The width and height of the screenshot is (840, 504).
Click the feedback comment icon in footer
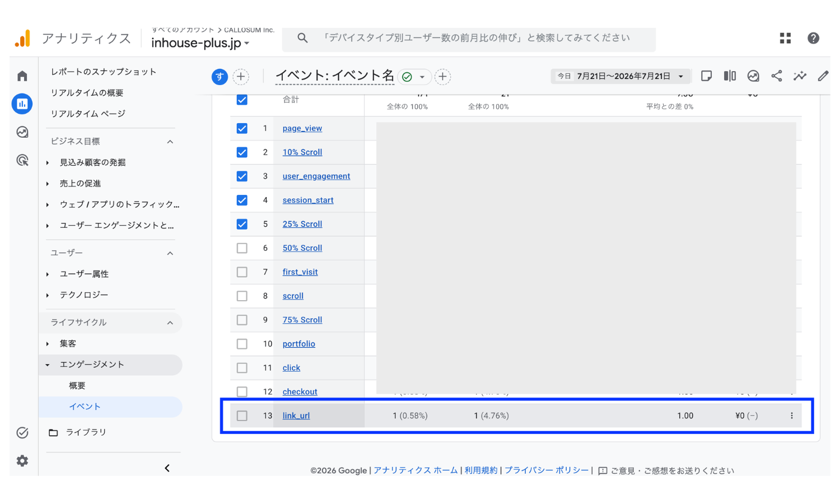603,471
